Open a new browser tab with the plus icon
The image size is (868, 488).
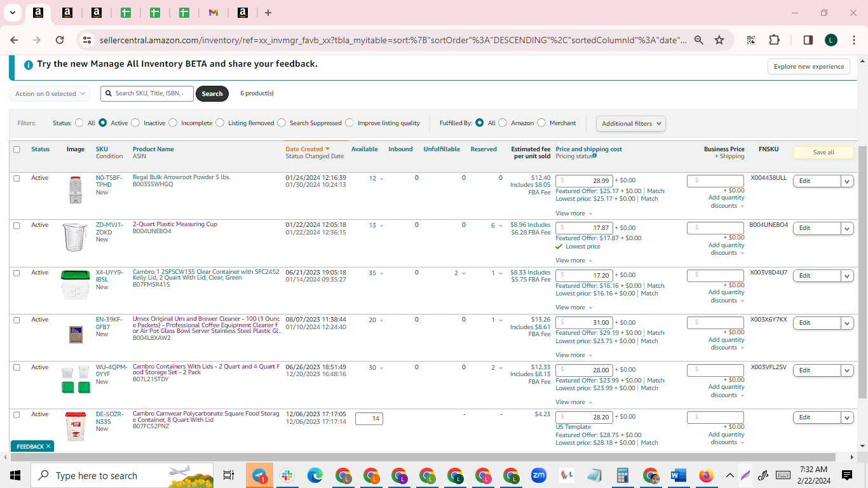pyautogui.click(x=268, y=13)
